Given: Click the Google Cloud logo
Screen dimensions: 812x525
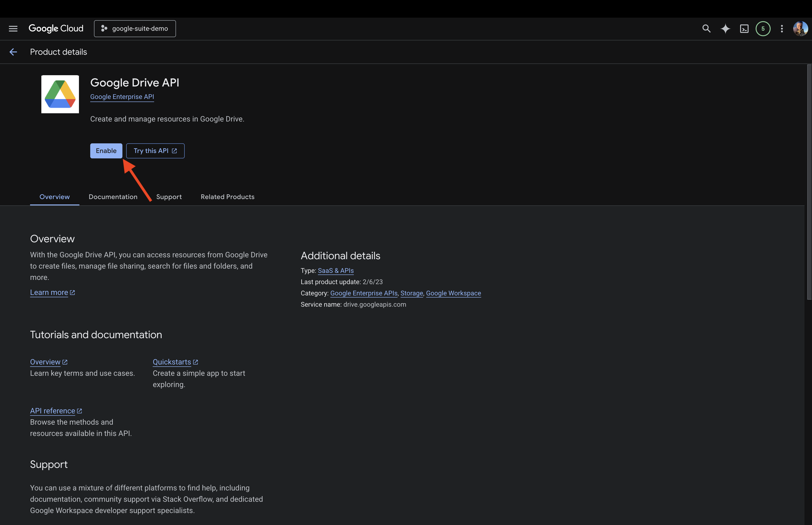Looking at the screenshot, I should (x=56, y=29).
